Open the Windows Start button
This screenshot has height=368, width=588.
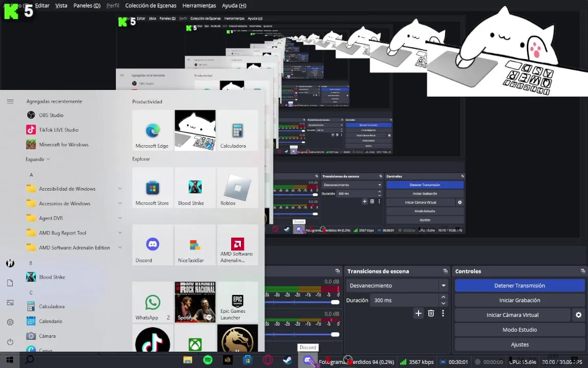click(x=10, y=360)
